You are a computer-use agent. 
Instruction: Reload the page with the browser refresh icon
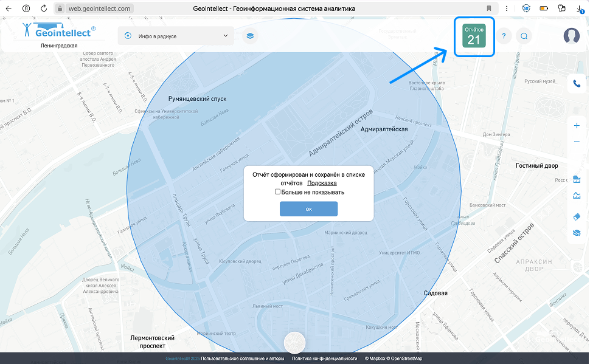43,9
